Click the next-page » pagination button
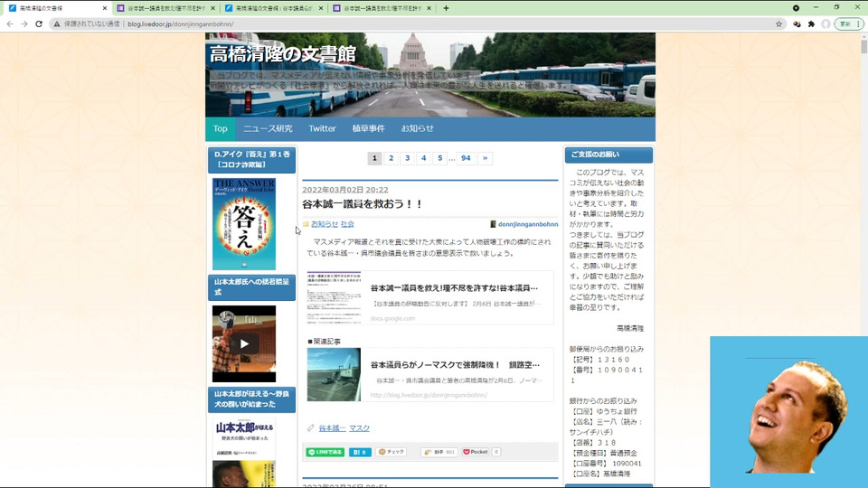The width and height of the screenshot is (868, 488). pos(485,158)
